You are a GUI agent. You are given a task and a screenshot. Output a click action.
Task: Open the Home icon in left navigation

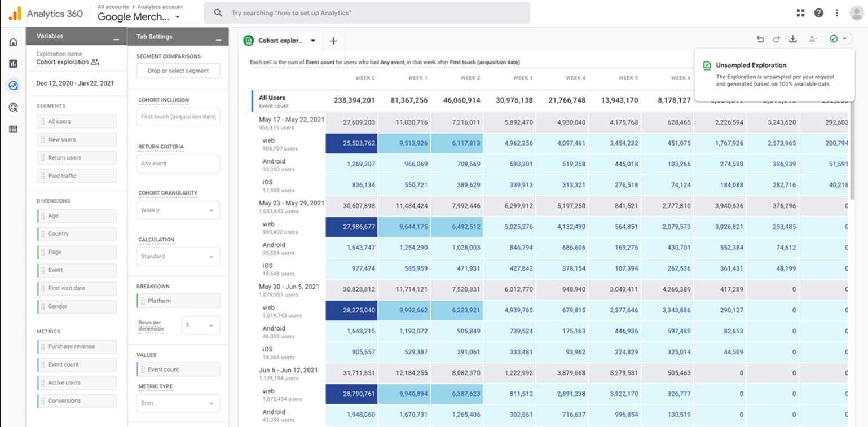pos(13,42)
